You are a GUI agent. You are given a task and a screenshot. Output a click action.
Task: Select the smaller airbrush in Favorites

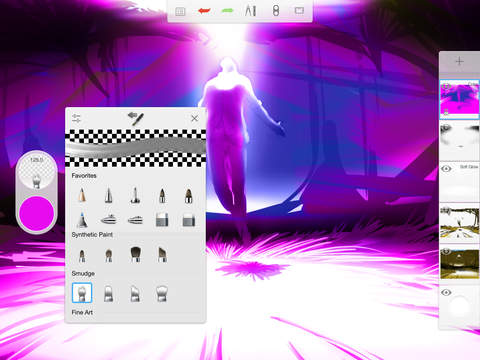tap(135, 220)
